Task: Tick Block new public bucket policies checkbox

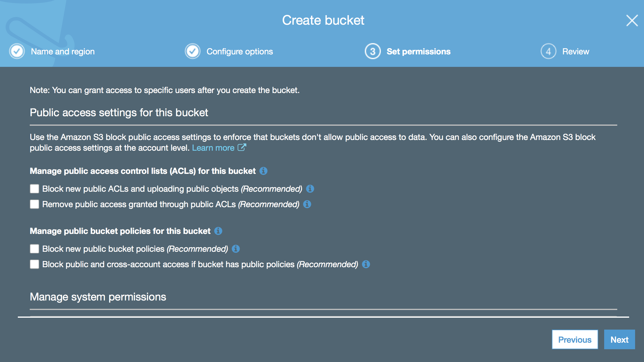Action: [x=34, y=249]
